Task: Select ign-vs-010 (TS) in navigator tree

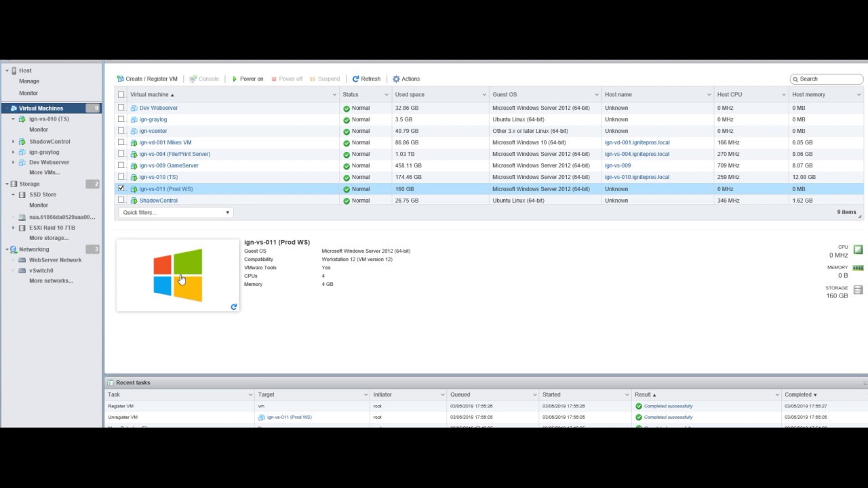Action: tap(49, 119)
